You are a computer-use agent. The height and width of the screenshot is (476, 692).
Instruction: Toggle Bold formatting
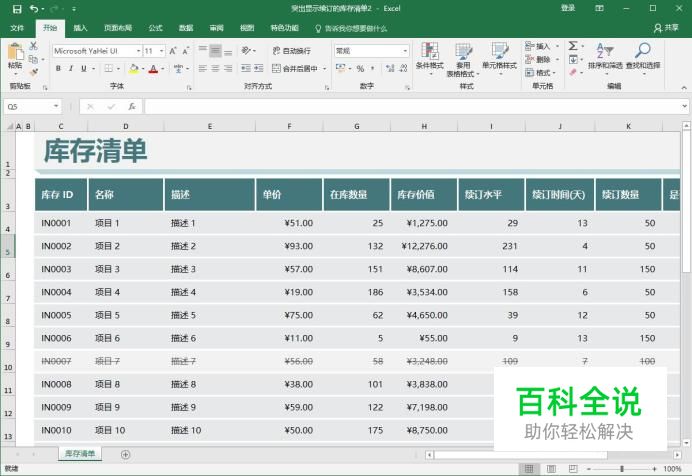58,68
